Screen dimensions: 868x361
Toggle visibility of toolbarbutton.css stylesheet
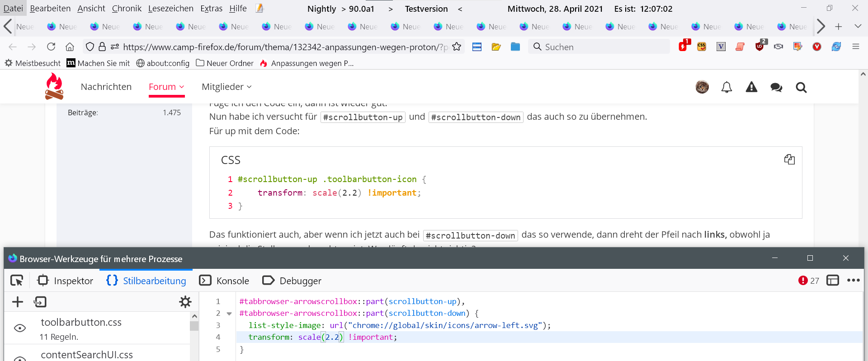coord(20,328)
